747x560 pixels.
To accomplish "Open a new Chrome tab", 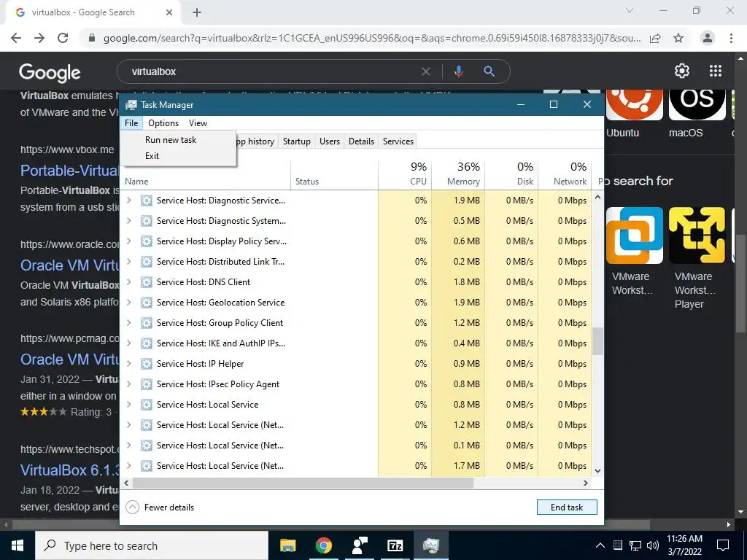I will click(197, 13).
